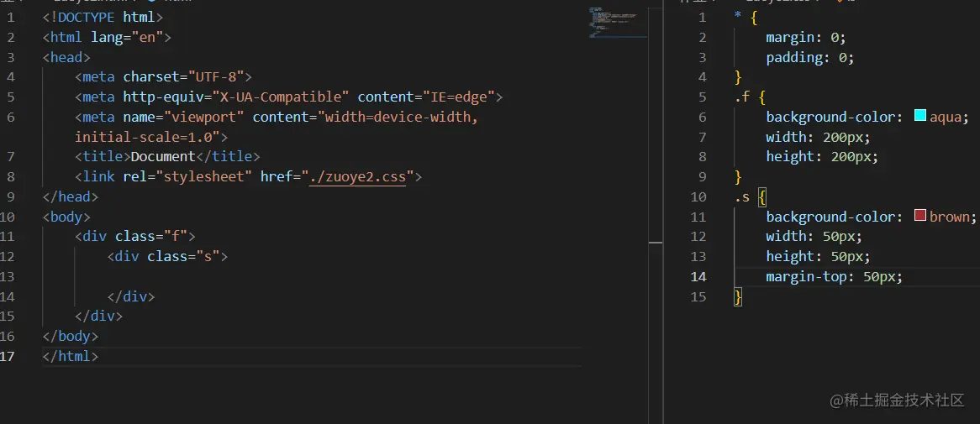980x424 pixels.
Task: Click the rel="stylesheet" attribute
Action: (187, 176)
